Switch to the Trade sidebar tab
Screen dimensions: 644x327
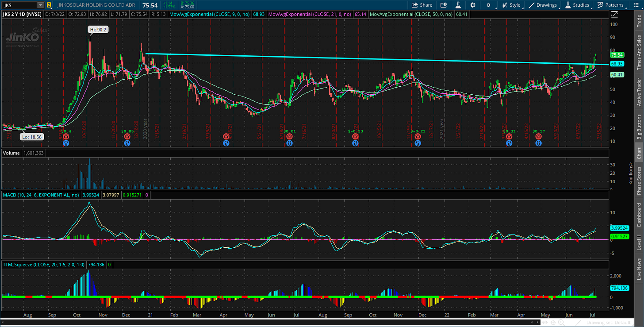click(x=638, y=21)
